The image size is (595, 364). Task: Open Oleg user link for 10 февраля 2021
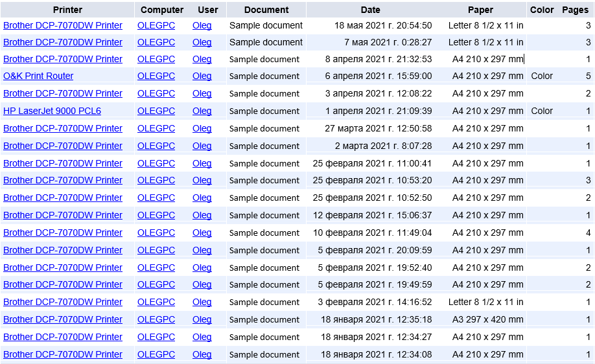(x=202, y=233)
